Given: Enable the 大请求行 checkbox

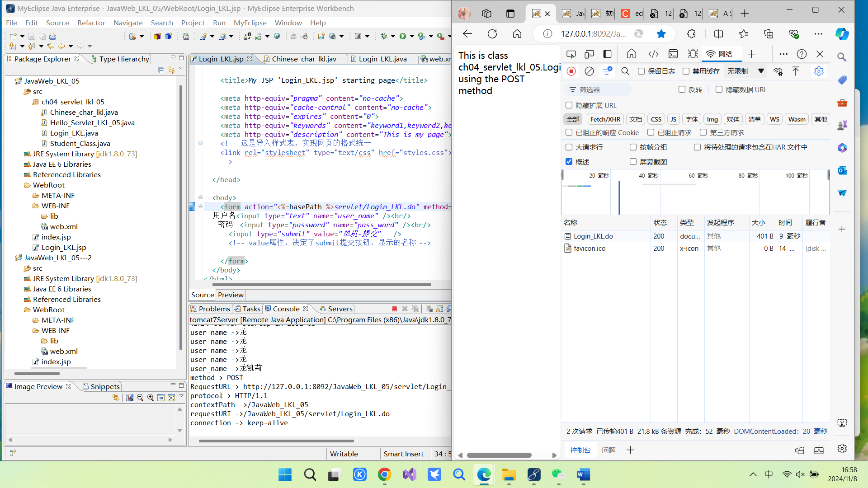Looking at the screenshot, I should pyautogui.click(x=569, y=147).
